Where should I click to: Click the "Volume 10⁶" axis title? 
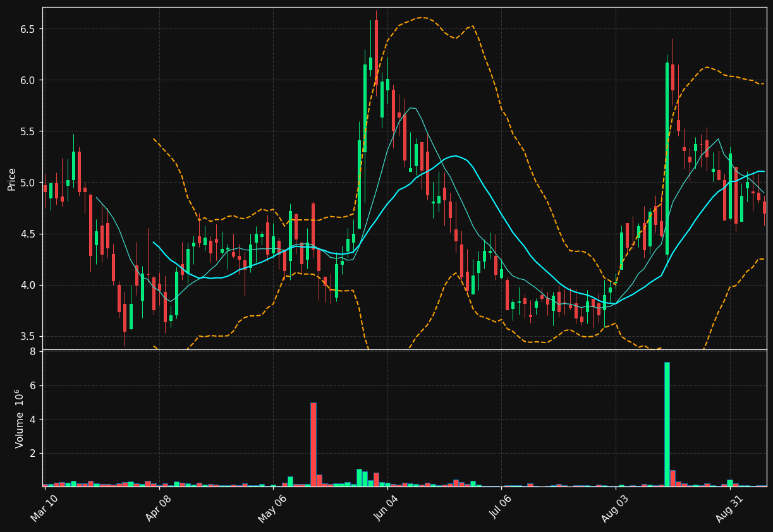(x=19, y=418)
